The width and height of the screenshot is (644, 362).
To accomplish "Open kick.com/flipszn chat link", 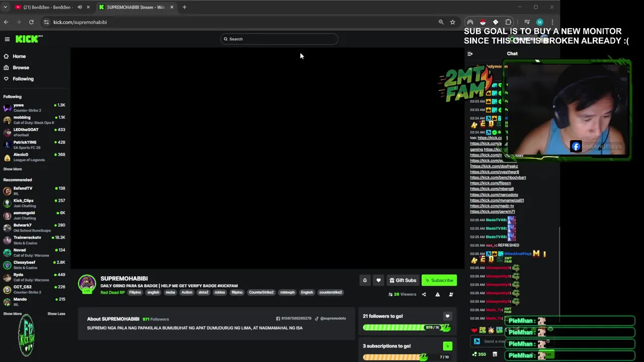I will click(x=491, y=183).
